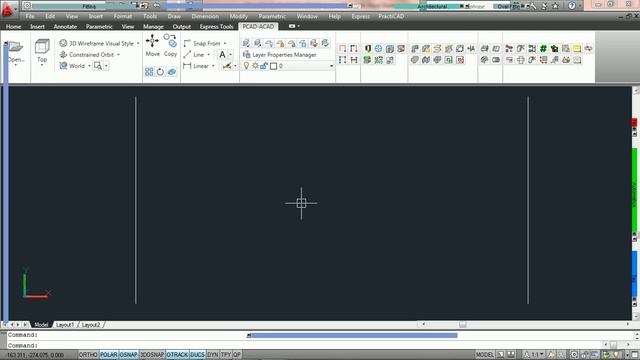Click the Linear dimension button

[x=196, y=66]
